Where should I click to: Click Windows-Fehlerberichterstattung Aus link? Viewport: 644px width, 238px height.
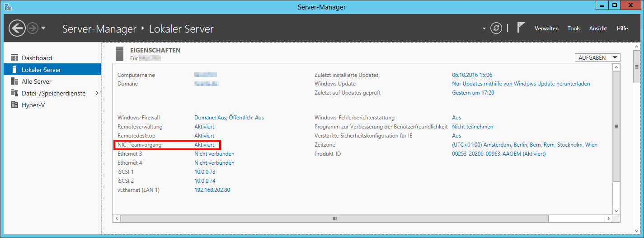456,118
